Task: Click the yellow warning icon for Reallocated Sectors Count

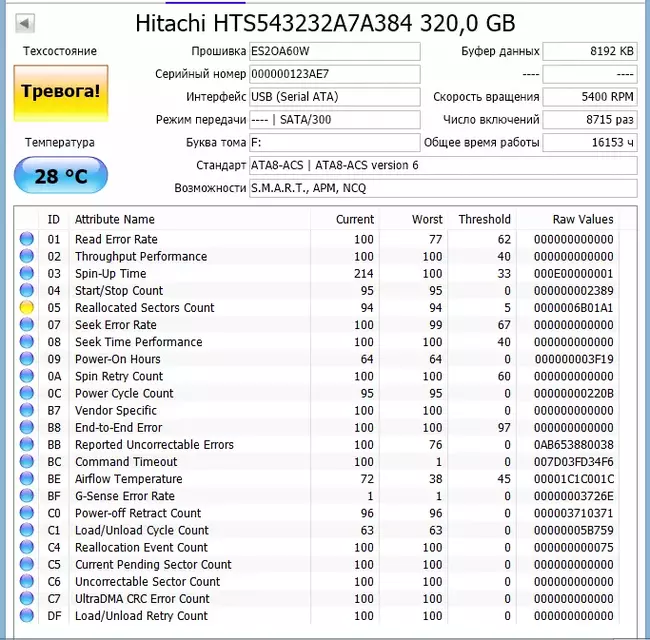Action: (x=27, y=307)
